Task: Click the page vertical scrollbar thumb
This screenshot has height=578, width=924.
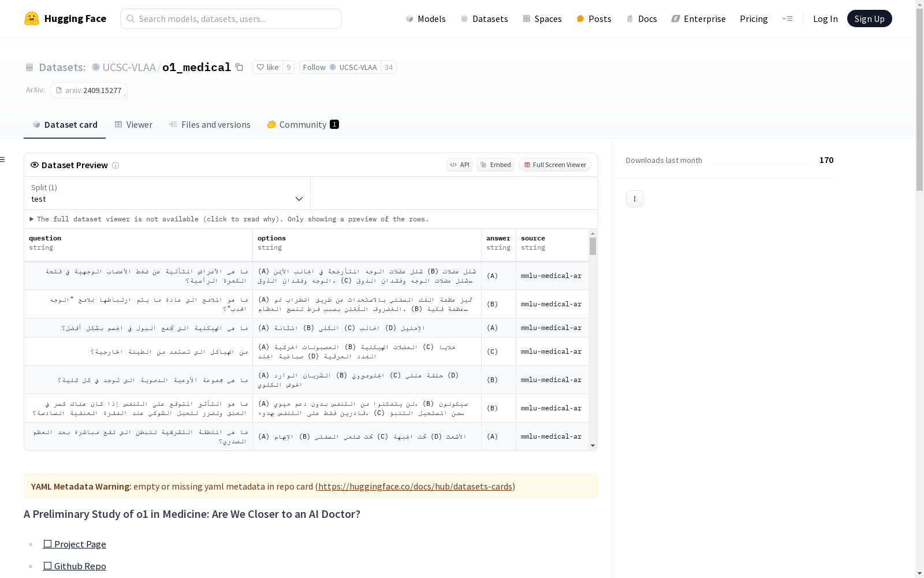Action: (x=919, y=98)
